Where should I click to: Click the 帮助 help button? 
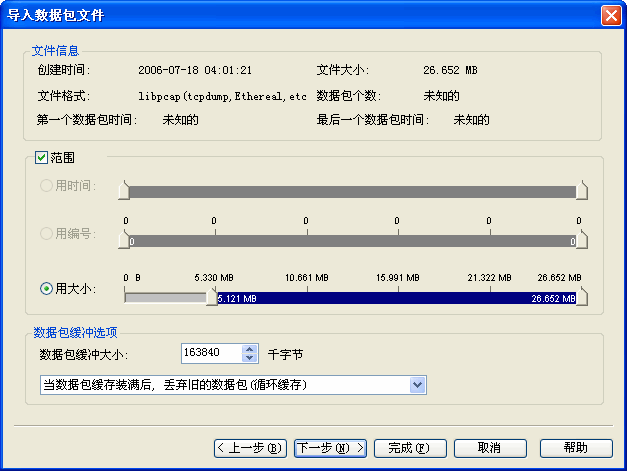click(x=576, y=448)
